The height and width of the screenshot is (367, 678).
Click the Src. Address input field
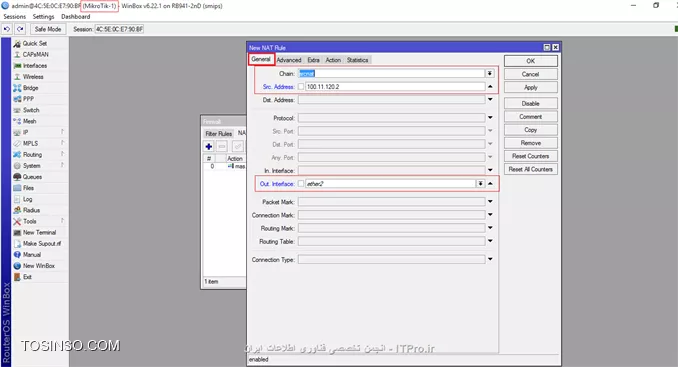click(395, 87)
